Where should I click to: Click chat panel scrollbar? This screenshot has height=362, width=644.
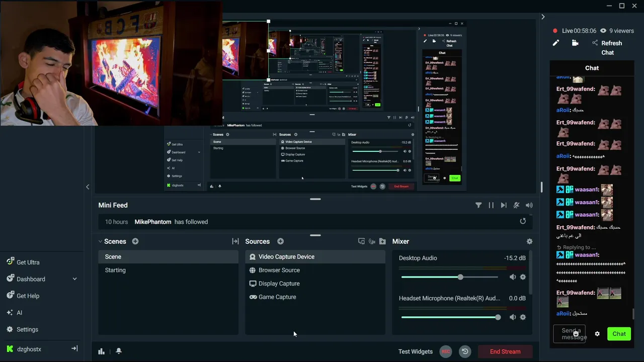(633, 314)
